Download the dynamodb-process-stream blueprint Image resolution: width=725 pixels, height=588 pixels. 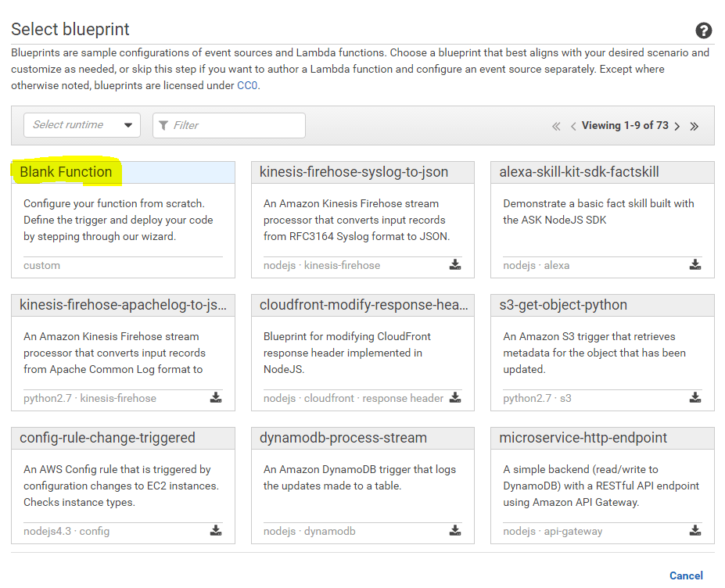[455, 530]
